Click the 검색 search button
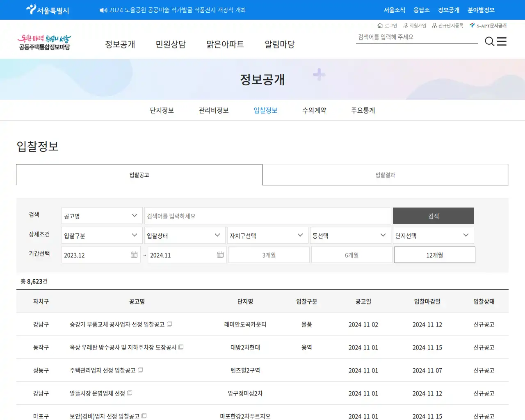Screen dimensions: 525x420 pyautogui.click(x=433, y=215)
